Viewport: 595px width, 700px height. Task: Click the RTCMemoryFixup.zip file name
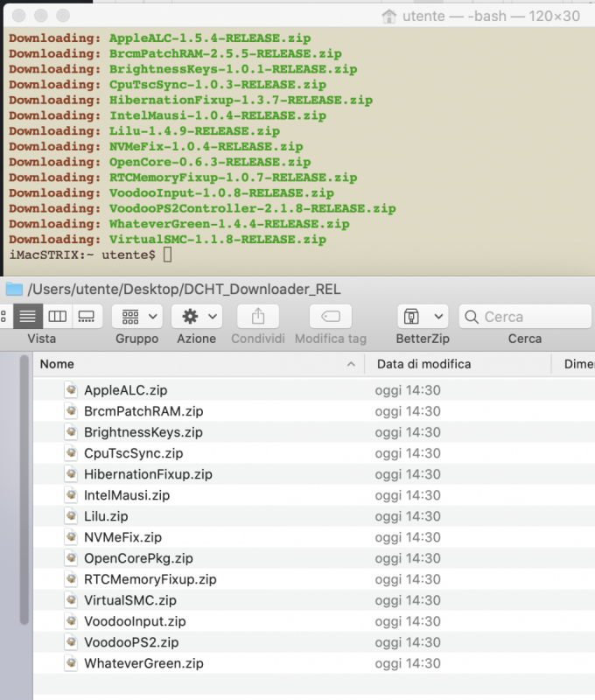[x=150, y=579]
